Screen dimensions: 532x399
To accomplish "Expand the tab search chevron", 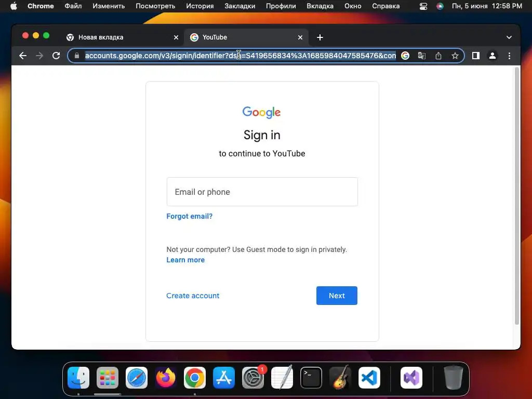I will (509, 37).
